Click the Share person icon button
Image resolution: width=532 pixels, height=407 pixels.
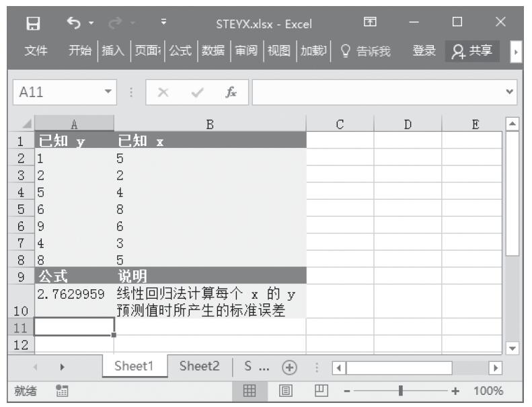click(472, 50)
